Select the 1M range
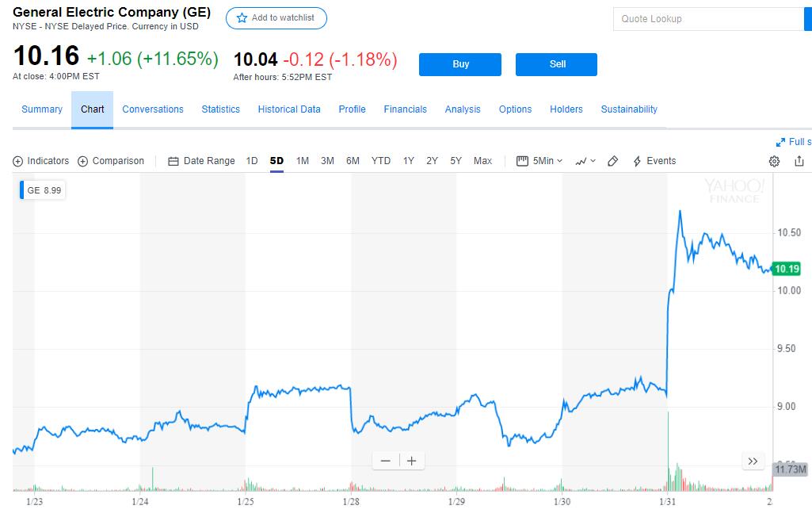The image size is (812, 517). (x=303, y=161)
